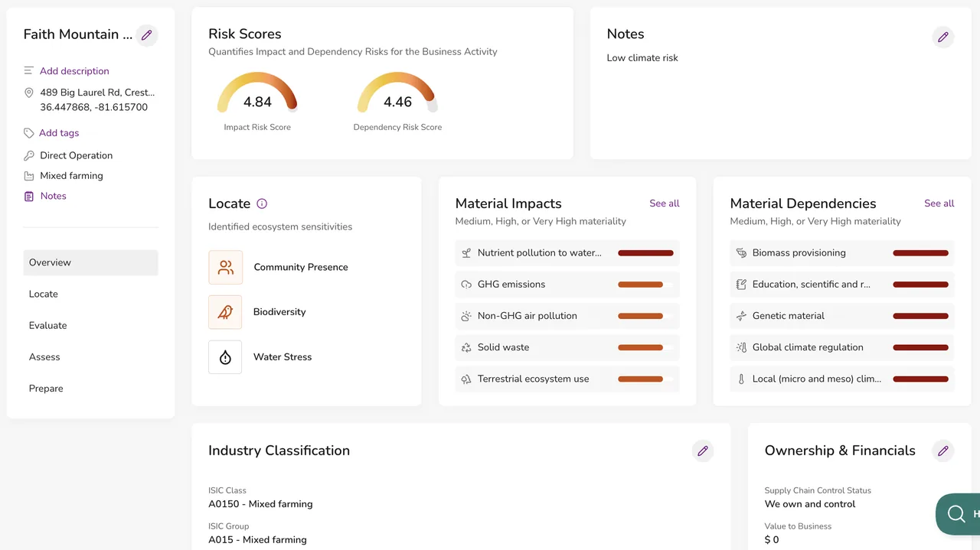
Task: Open the Notes link in sidebar
Action: coord(53,196)
